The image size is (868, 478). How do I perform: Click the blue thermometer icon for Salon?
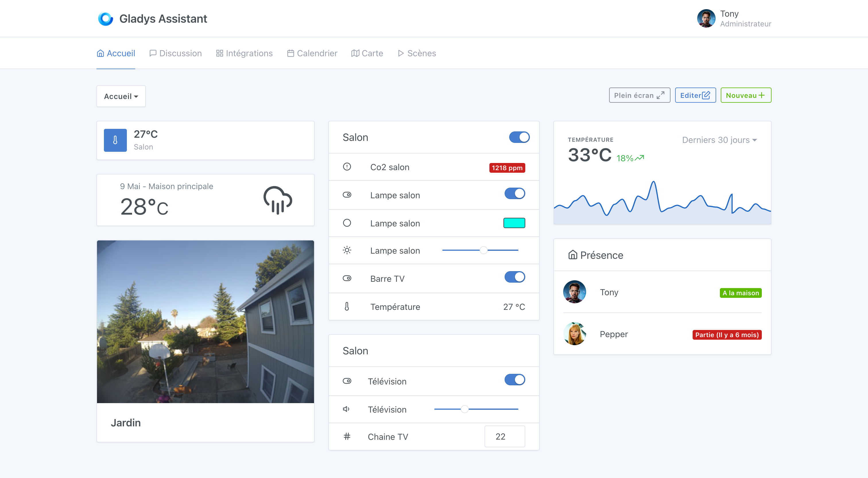pyautogui.click(x=115, y=140)
